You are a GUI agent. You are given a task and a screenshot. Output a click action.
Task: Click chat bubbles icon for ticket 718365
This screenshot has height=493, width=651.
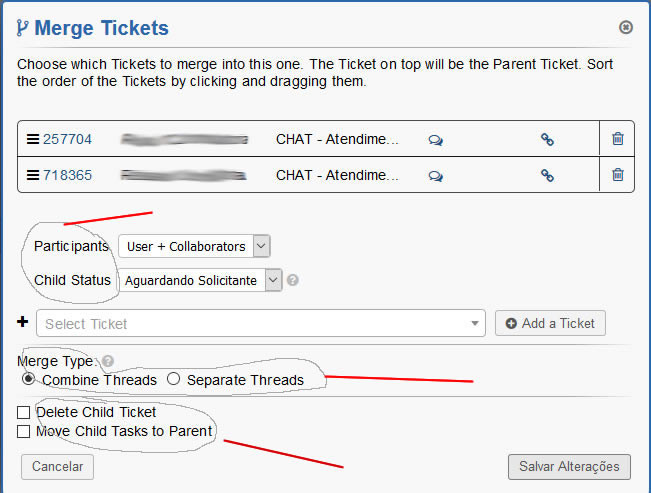click(x=435, y=175)
